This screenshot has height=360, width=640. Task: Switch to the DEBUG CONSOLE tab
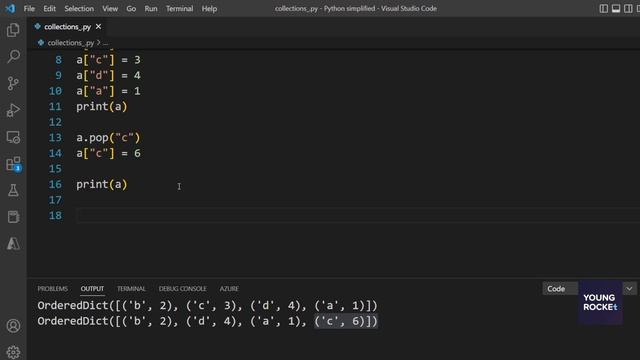point(182,289)
